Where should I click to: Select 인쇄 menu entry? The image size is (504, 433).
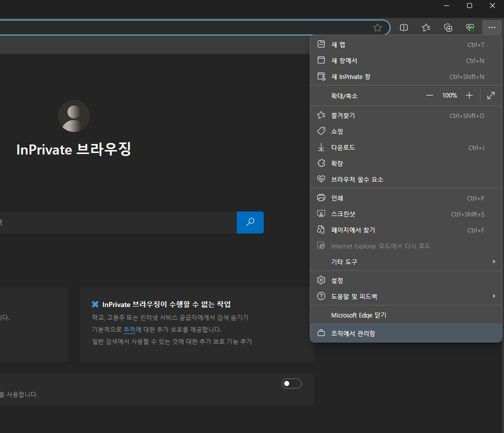(x=406, y=198)
